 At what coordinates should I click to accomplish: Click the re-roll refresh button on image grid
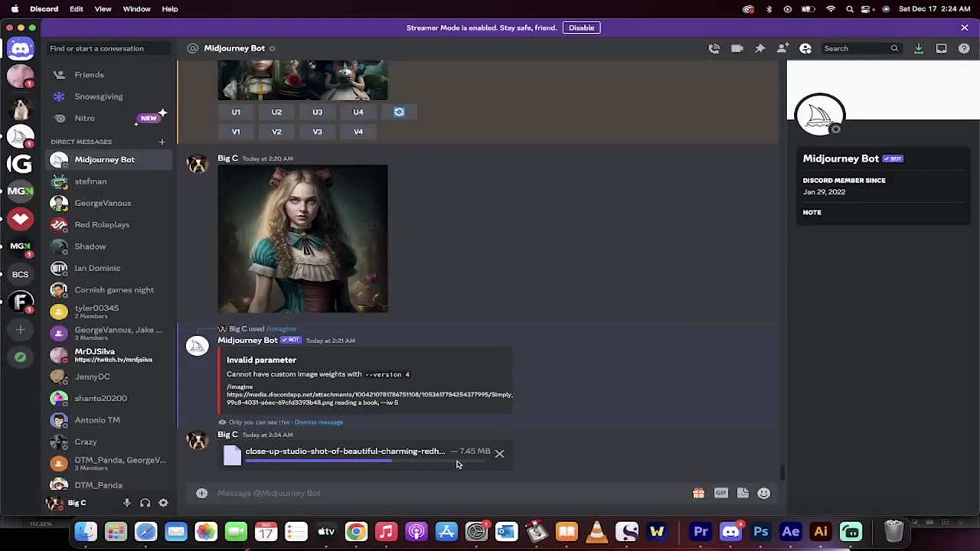[x=399, y=112]
